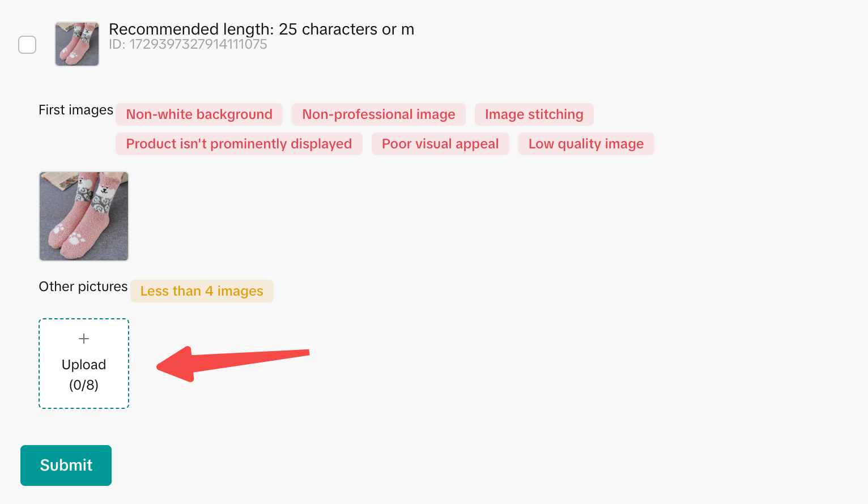Click the 'Other pictures' section label
Viewport: 868px width, 504px height.
pos(83,287)
